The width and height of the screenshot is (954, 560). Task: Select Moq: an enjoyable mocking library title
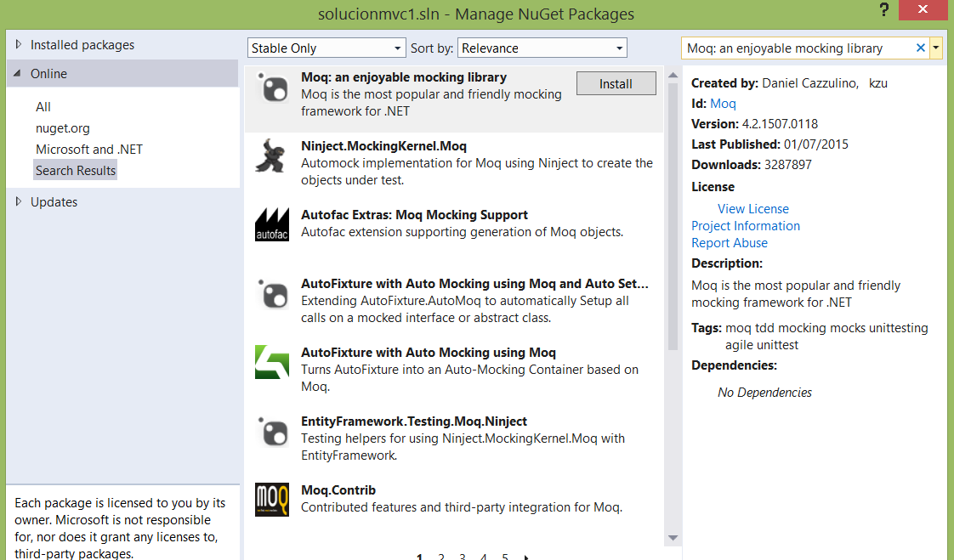403,77
